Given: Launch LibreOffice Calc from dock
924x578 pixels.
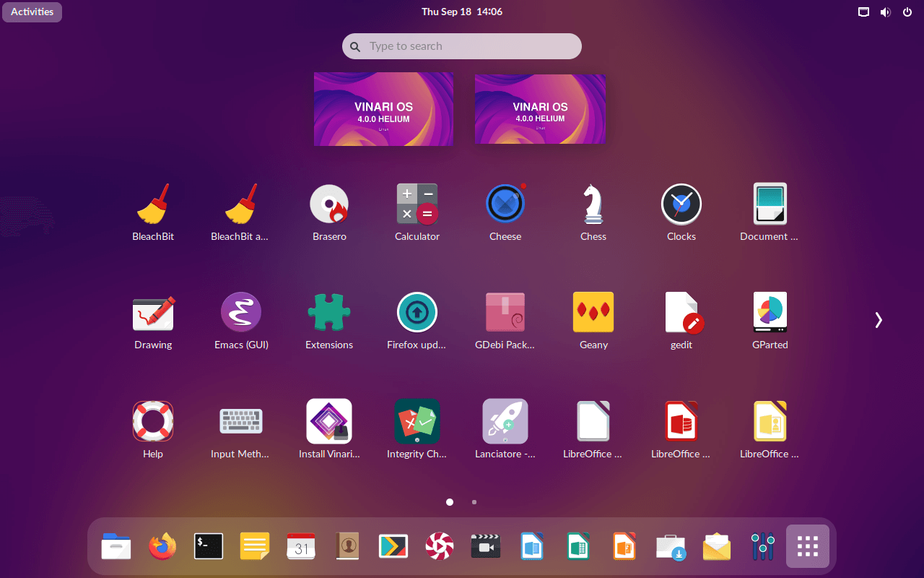Looking at the screenshot, I should coord(578,546).
